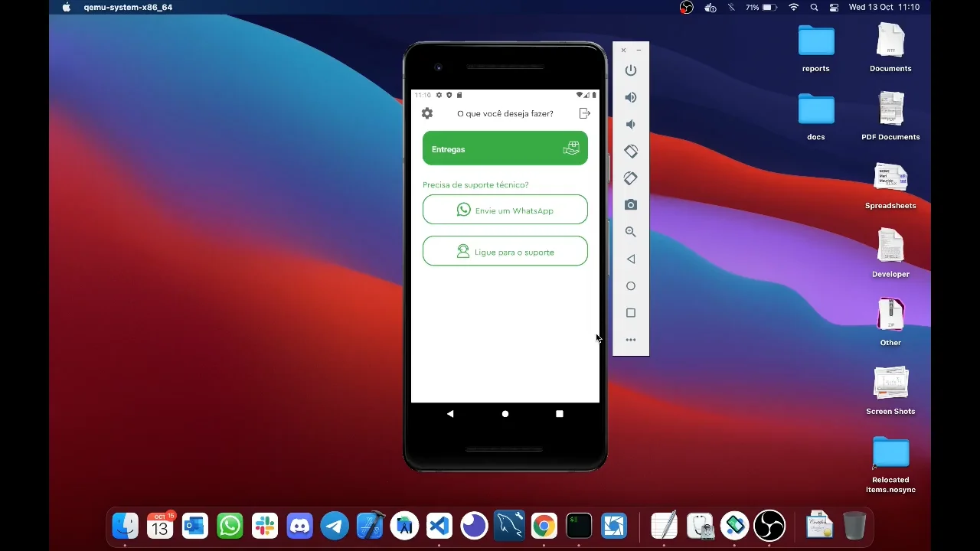Click the emulator toolbar back triangle
The image size is (980, 551).
[631, 259]
